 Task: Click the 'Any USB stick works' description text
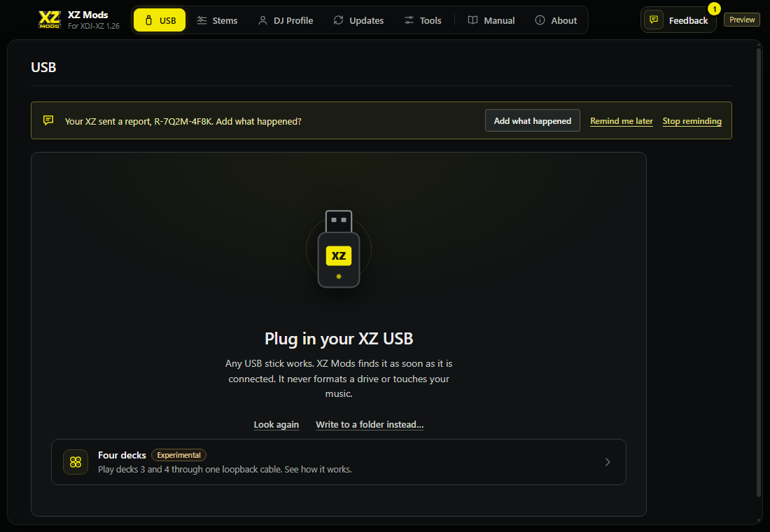pyautogui.click(x=339, y=378)
